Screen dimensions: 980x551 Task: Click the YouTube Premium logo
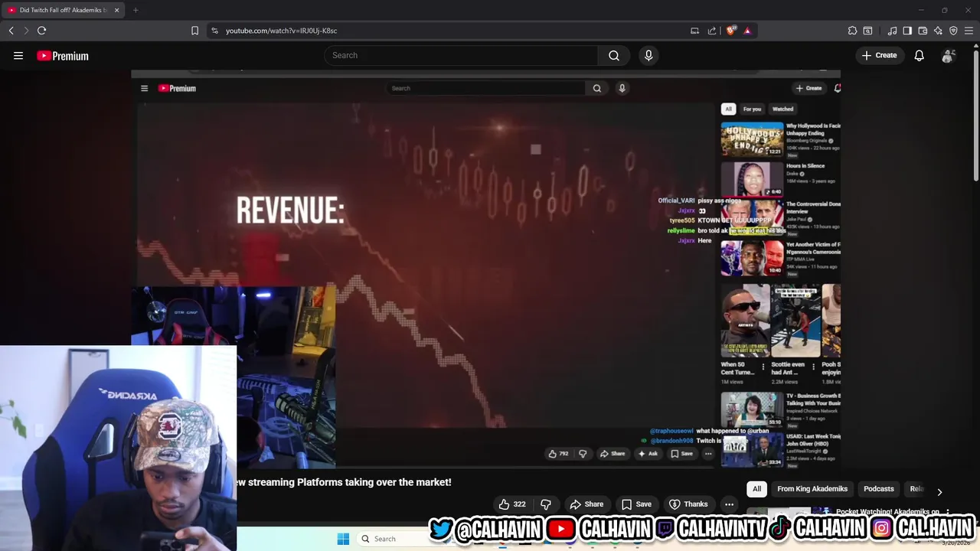(x=63, y=56)
